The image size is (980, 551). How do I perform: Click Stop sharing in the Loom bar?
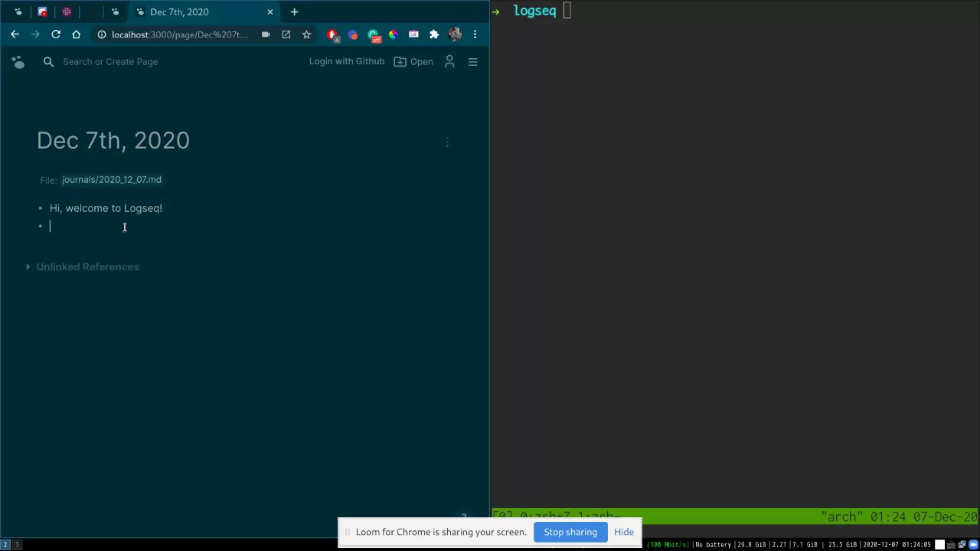click(x=570, y=532)
